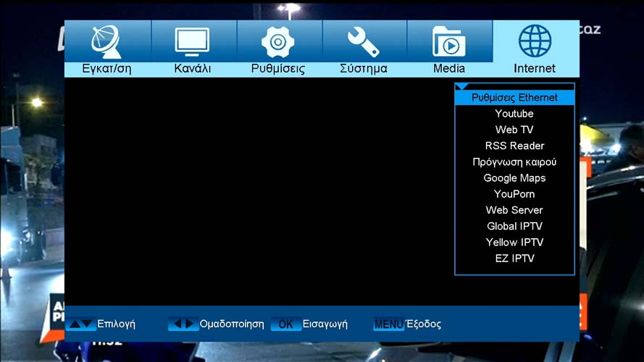The width and height of the screenshot is (644, 362).
Task: Open Web TV menu entry
Action: pyautogui.click(x=514, y=130)
